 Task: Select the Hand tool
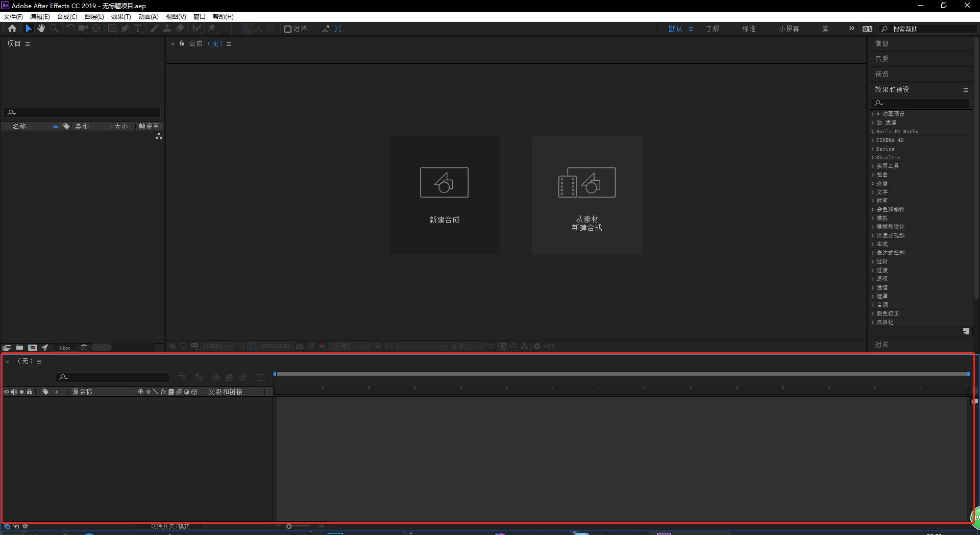point(41,29)
